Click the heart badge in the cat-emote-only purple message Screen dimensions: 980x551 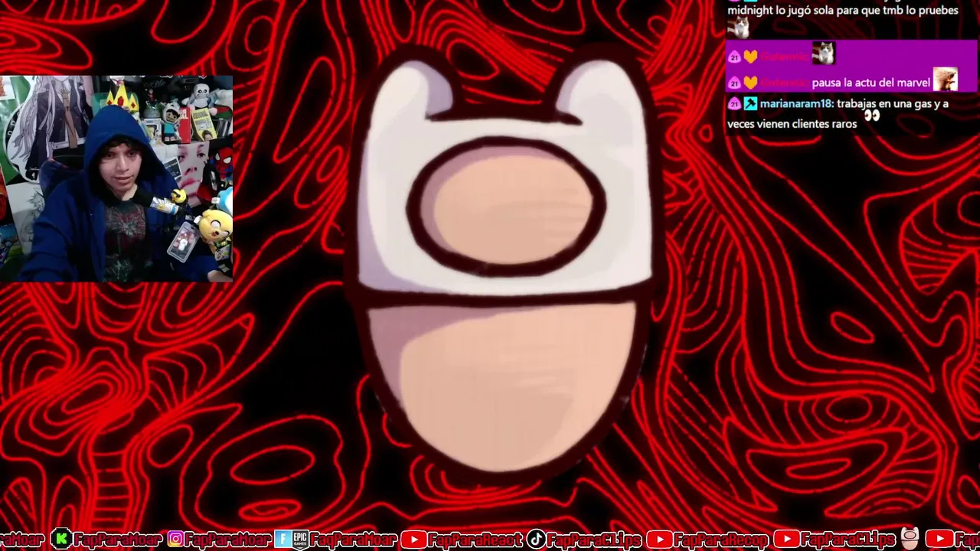[x=750, y=57]
